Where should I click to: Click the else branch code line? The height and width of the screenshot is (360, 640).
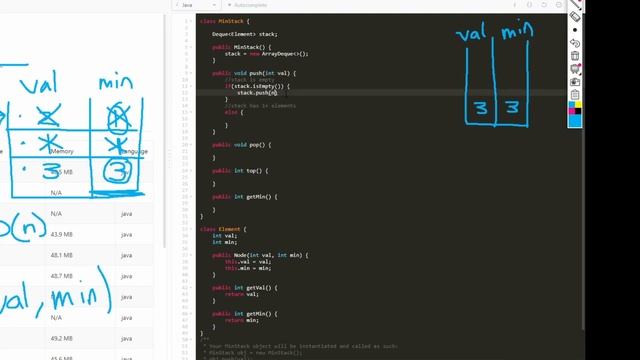tap(234, 112)
